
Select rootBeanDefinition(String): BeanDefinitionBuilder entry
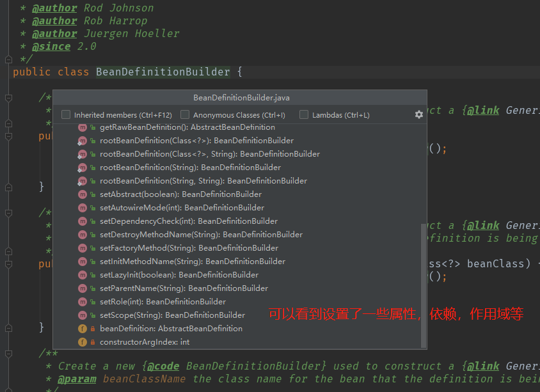point(190,168)
